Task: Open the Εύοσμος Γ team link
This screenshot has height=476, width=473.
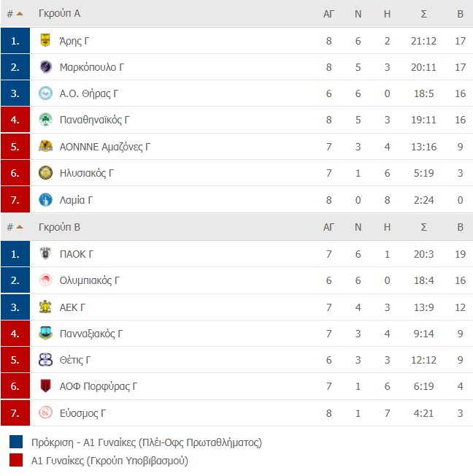Action: 83,412
